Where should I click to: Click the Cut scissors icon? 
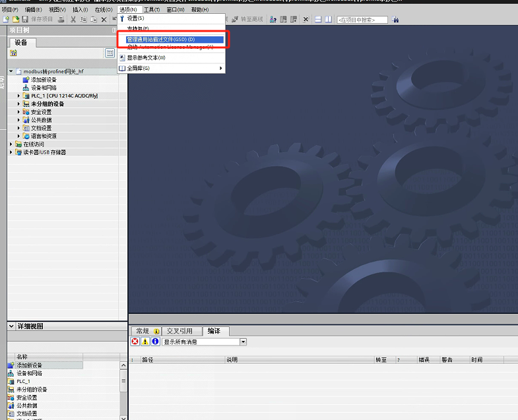73,20
